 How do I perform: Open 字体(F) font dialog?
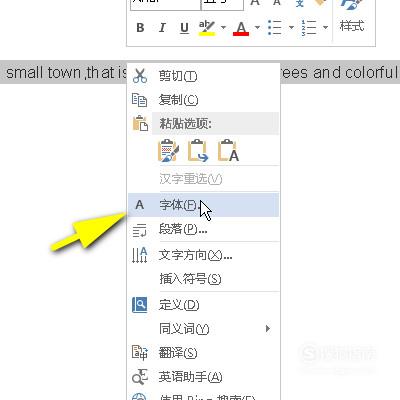point(203,205)
